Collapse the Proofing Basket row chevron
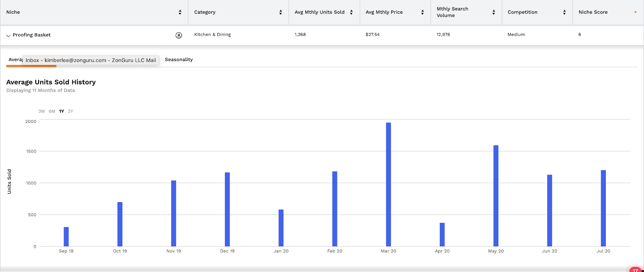The width and height of the screenshot is (644, 272). 8,35
